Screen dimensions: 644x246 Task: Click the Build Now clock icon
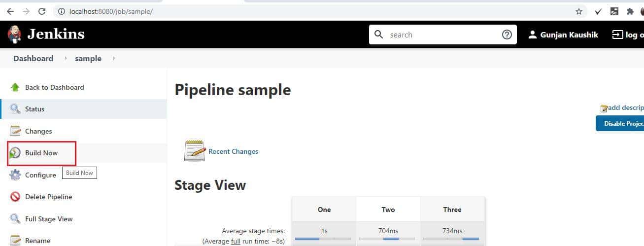(15, 153)
